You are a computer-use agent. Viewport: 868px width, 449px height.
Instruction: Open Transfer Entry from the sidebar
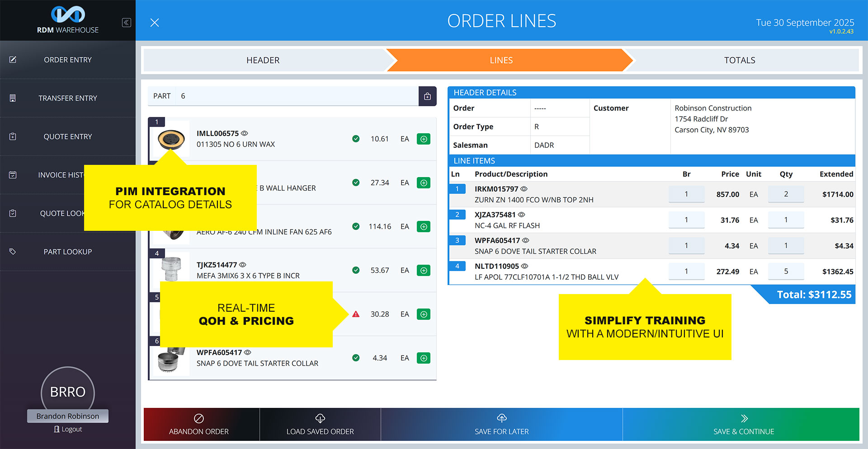pos(68,98)
